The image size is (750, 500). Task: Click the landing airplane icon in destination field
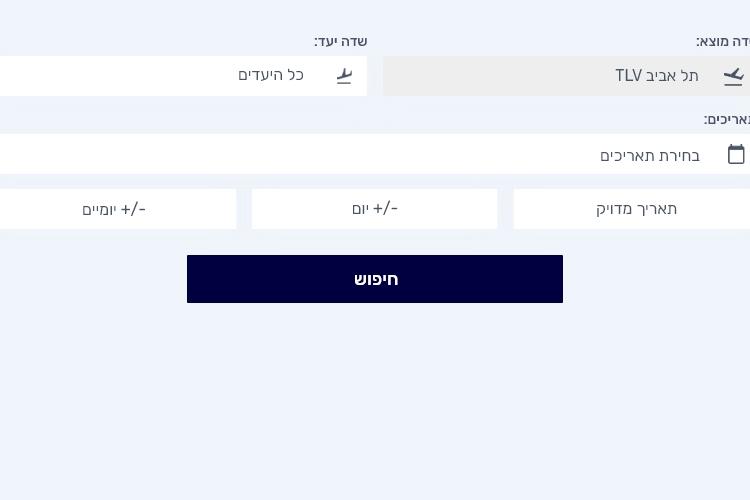(x=344, y=77)
